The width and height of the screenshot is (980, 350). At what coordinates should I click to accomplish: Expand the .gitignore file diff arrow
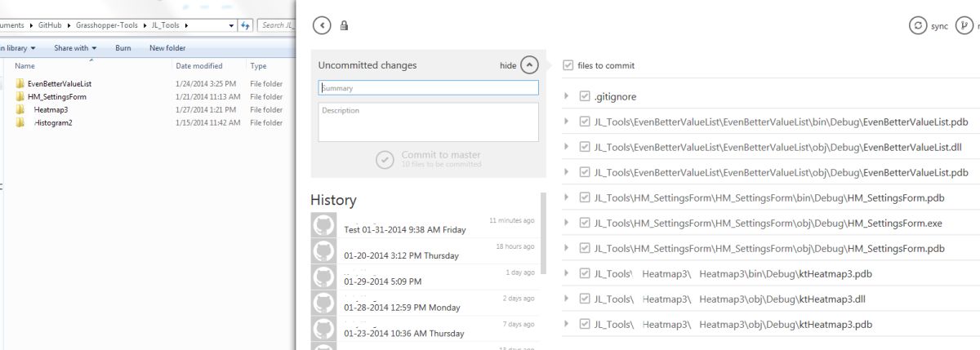click(566, 96)
